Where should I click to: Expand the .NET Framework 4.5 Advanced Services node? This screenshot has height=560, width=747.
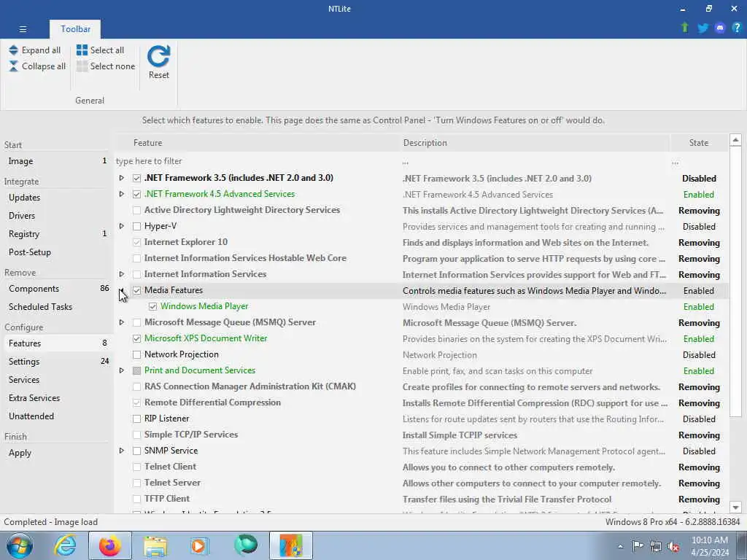122,194
